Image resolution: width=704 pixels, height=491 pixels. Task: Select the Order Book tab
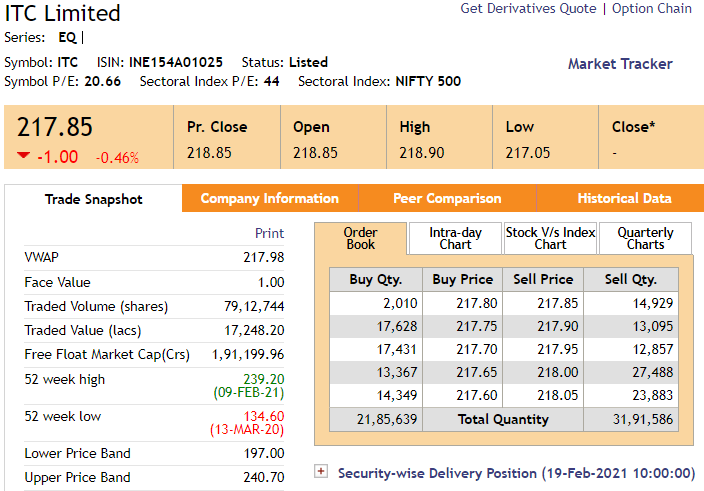pos(361,238)
